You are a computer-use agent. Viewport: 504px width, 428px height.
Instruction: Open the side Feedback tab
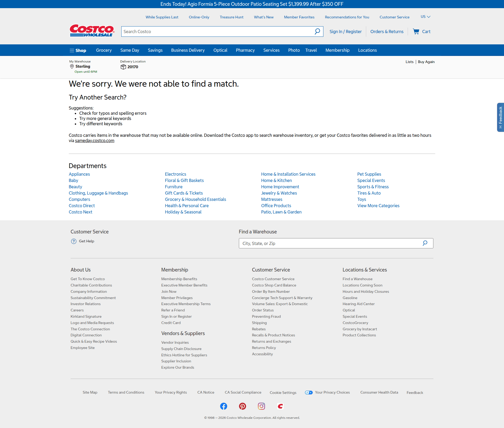coord(500,117)
